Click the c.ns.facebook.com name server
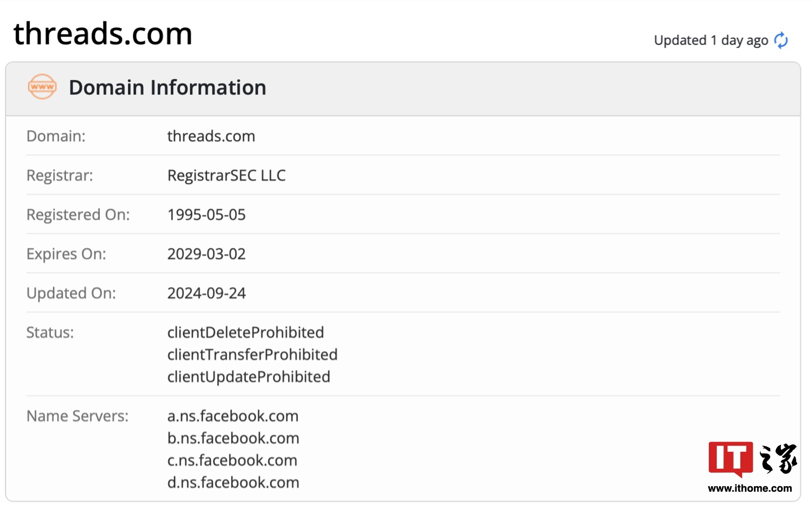 (x=232, y=460)
